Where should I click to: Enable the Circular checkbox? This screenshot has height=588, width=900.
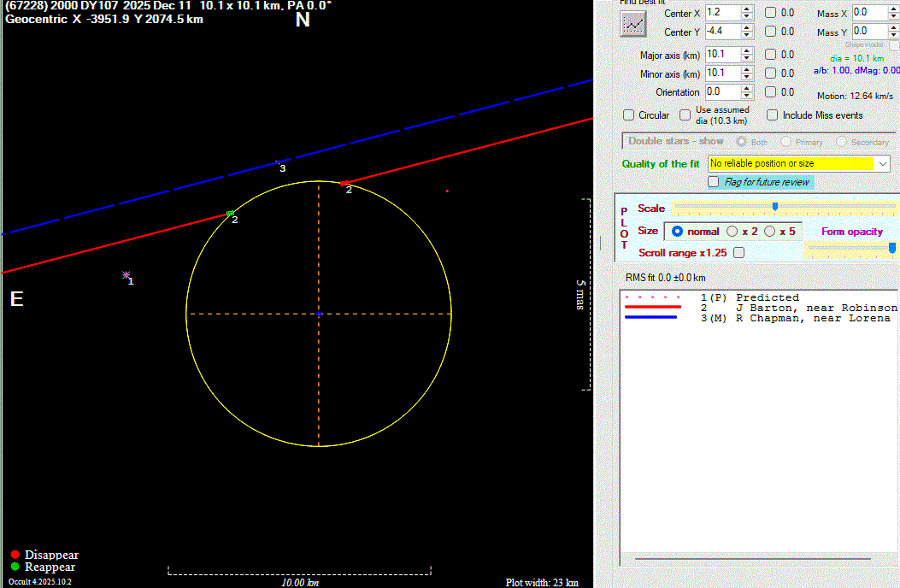(x=629, y=115)
